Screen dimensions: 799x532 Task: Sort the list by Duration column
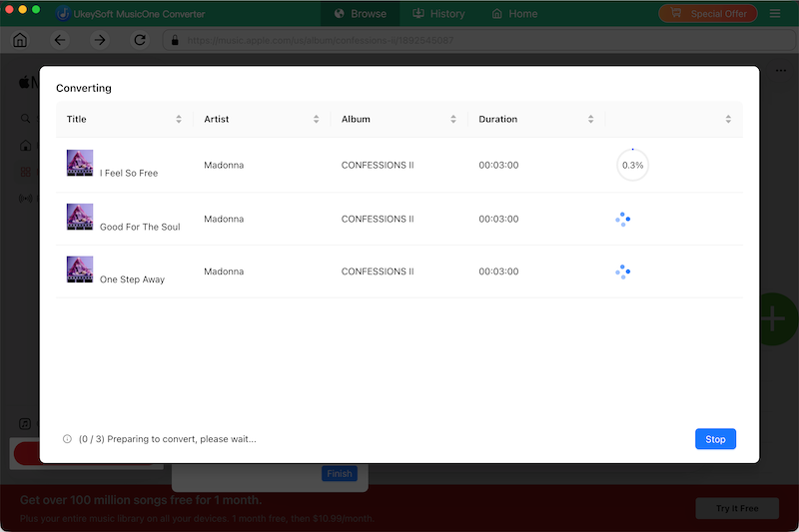click(590, 119)
